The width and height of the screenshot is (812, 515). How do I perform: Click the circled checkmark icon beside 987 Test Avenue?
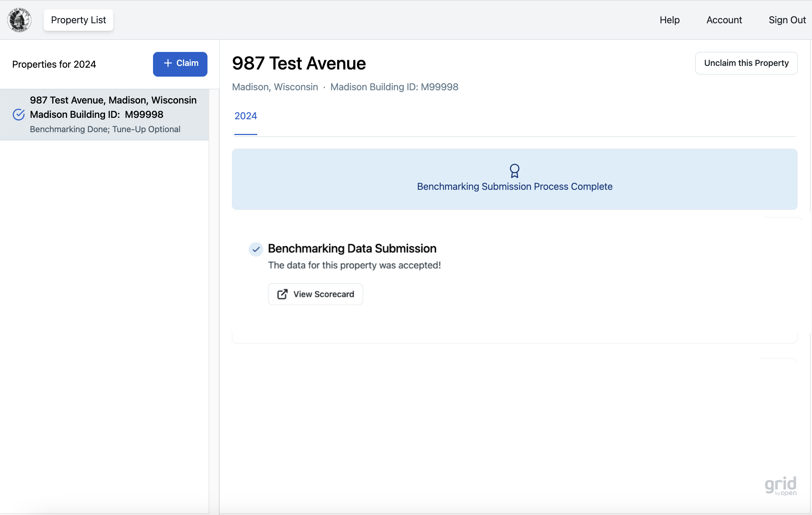coord(19,115)
